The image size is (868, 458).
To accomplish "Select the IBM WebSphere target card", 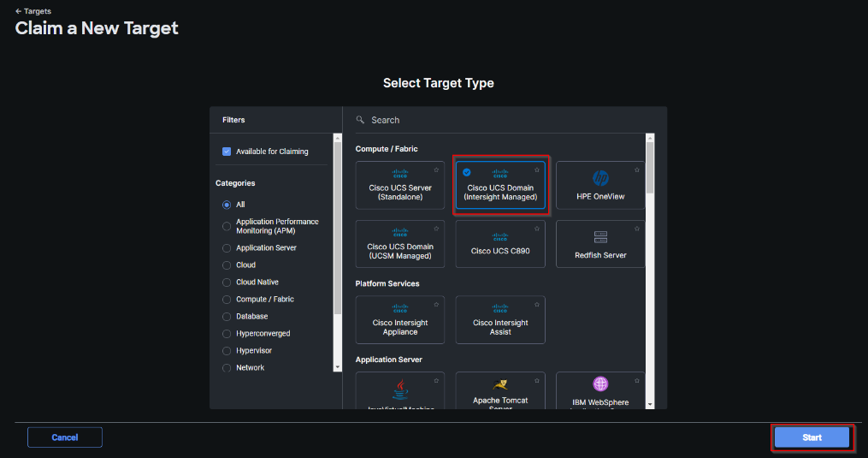I will [600, 391].
